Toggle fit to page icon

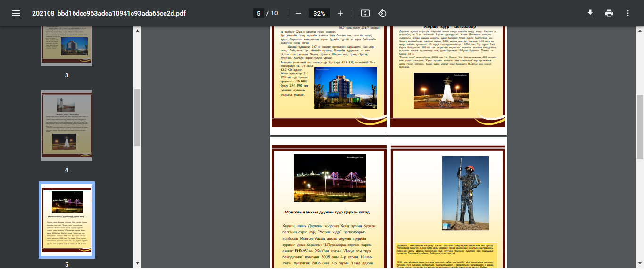point(365,13)
